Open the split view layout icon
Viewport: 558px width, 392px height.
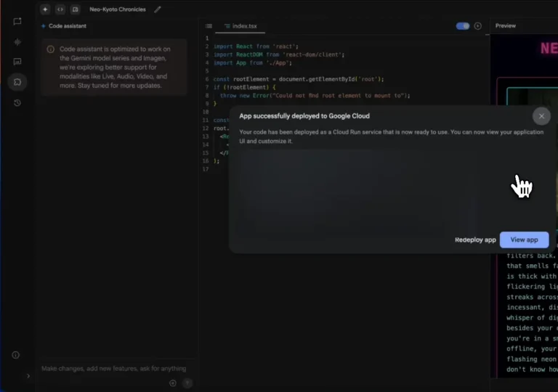click(x=75, y=9)
